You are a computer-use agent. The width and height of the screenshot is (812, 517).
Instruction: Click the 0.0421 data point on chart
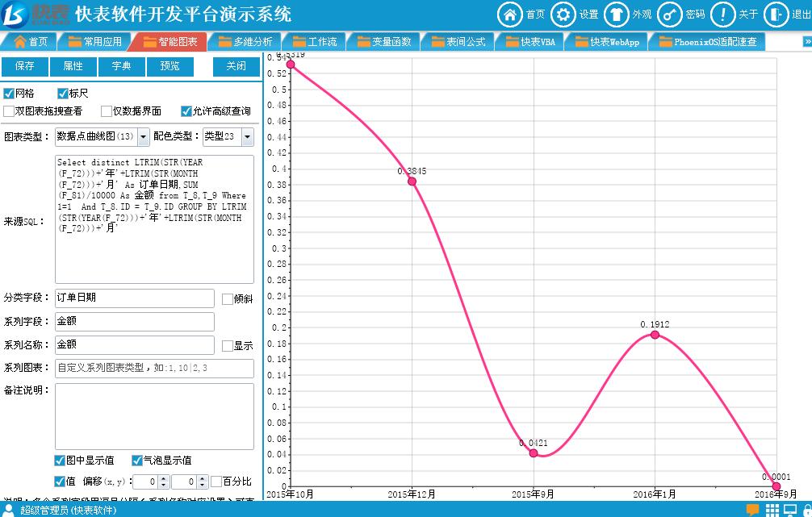coord(534,452)
